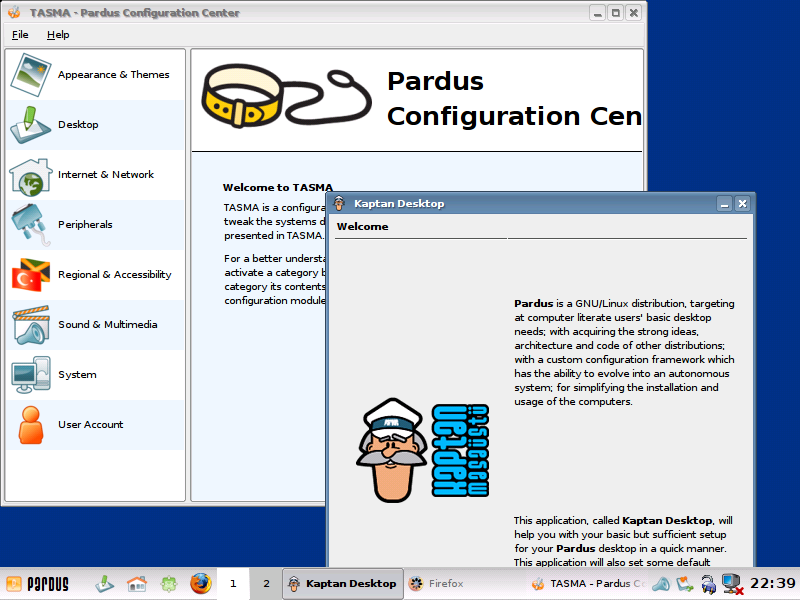Viewport: 800px width, 600px height.
Task: Open the clipboard tray icon
Action: coord(685,584)
